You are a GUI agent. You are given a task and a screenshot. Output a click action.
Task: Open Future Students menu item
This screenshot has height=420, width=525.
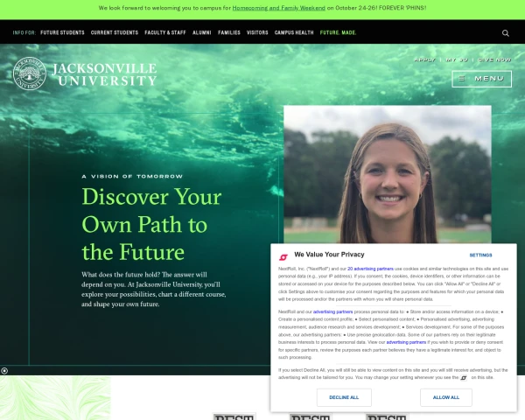[62, 32]
